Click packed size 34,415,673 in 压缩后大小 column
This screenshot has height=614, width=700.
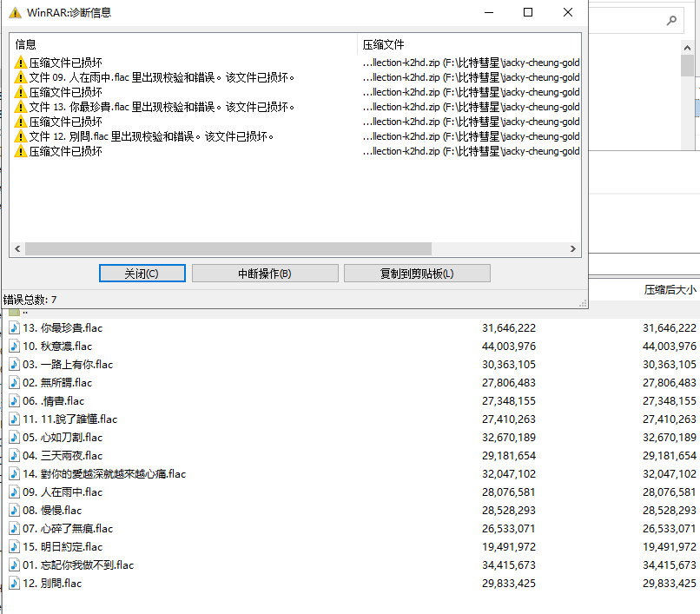pyautogui.click(x=670, y=564)
